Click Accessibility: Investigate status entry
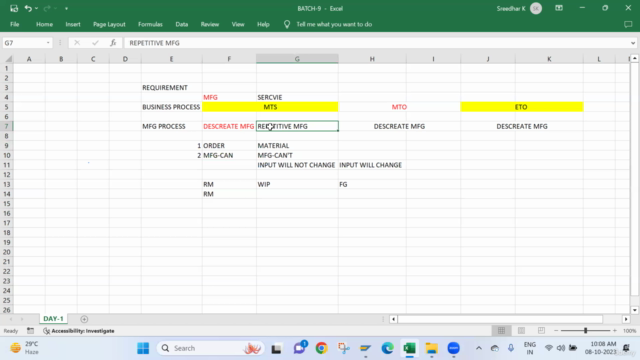640x360 pixels. click(79, 331)
